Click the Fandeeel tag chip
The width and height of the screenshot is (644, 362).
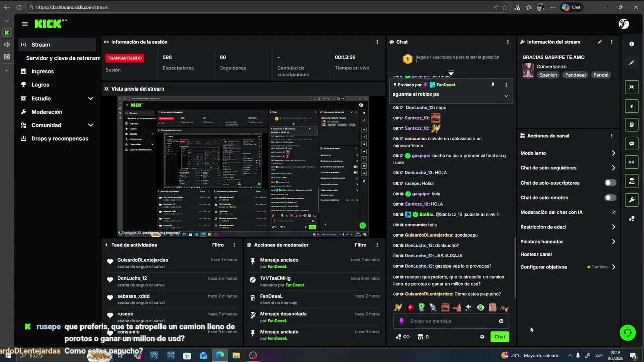pos(575,75)
